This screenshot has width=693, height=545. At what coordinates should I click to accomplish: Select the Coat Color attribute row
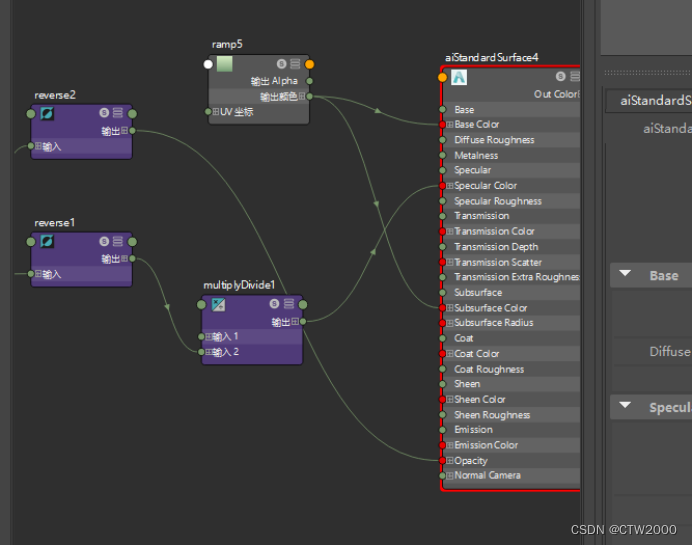tap(511, 354)
